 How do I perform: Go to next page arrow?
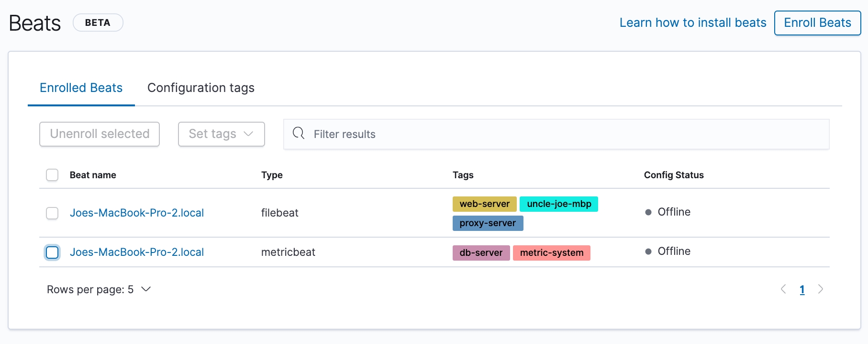tap(821, 289)
